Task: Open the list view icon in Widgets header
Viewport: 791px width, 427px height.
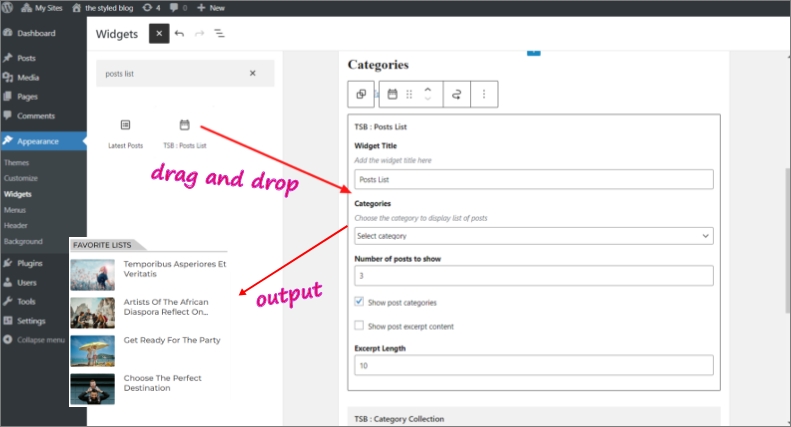Action: [x=219, y=34]
